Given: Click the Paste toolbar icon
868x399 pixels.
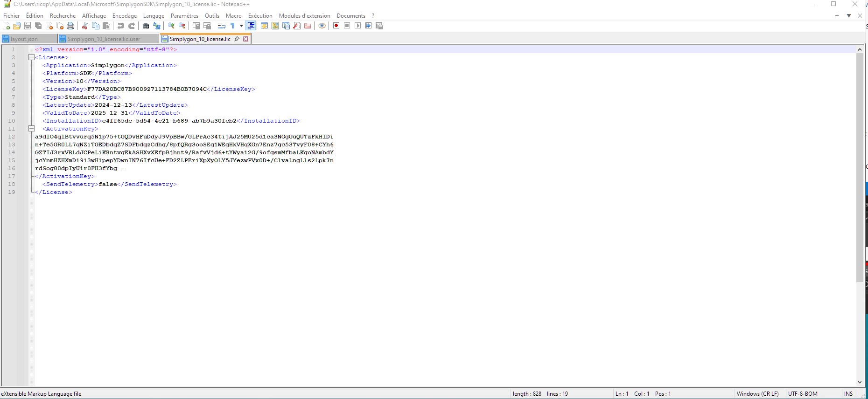Looking at the screenshot, I should pos(106,26).
